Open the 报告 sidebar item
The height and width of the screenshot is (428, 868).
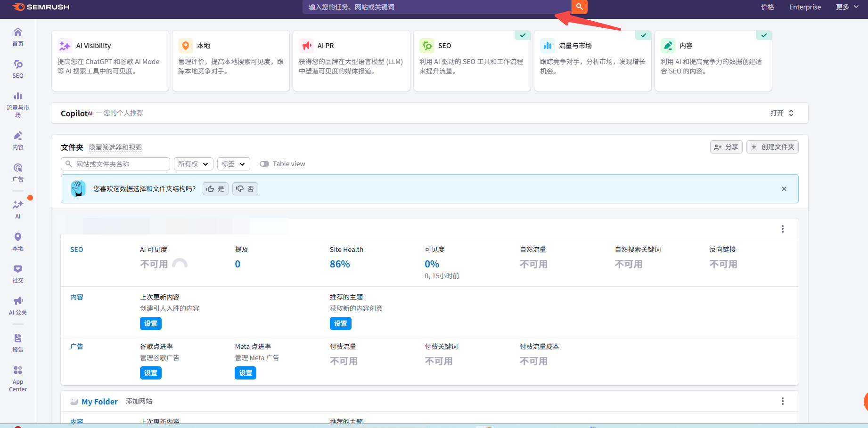(17, 342)
